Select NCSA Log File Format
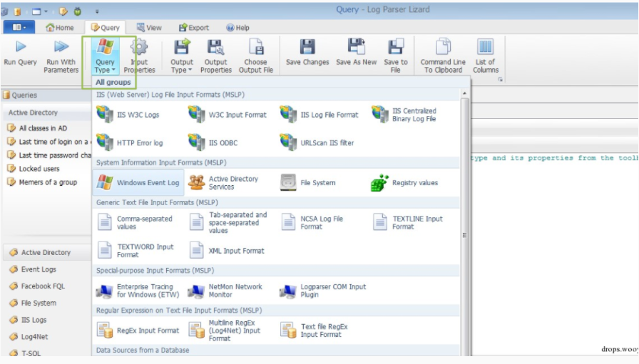Screen dimensions: 639x364 321,222
